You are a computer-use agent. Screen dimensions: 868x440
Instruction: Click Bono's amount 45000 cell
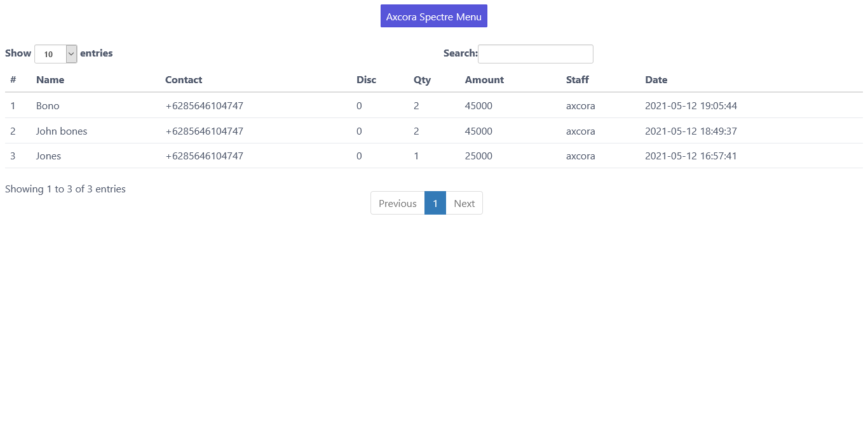tap(478, 106)
